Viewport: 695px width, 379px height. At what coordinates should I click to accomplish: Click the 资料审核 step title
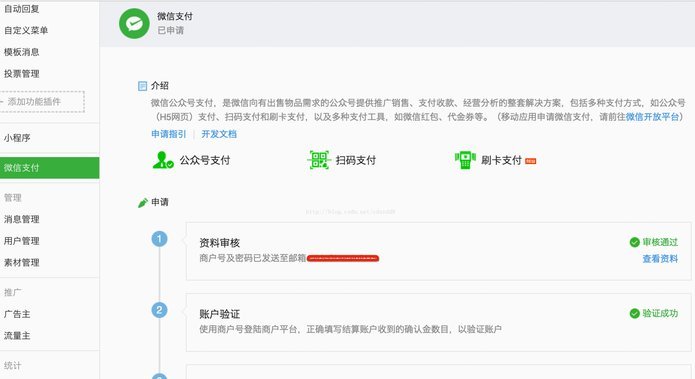(220, 243)
